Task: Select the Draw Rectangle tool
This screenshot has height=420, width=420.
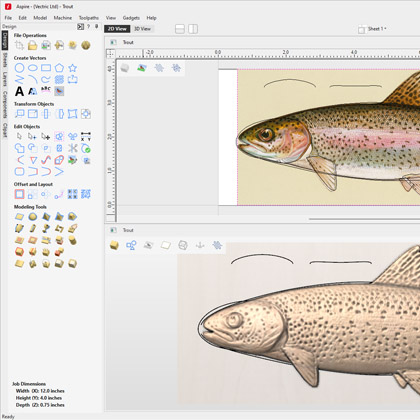Action: click(x=46, y=68)
